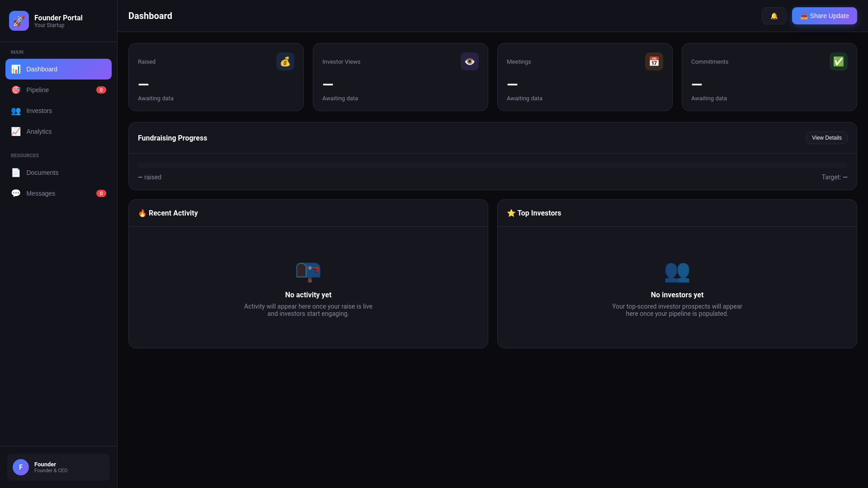Viewport: 868px width, 488px height.
Task: Click the F avatar in user profile
Action: click(x=21, y=467)
